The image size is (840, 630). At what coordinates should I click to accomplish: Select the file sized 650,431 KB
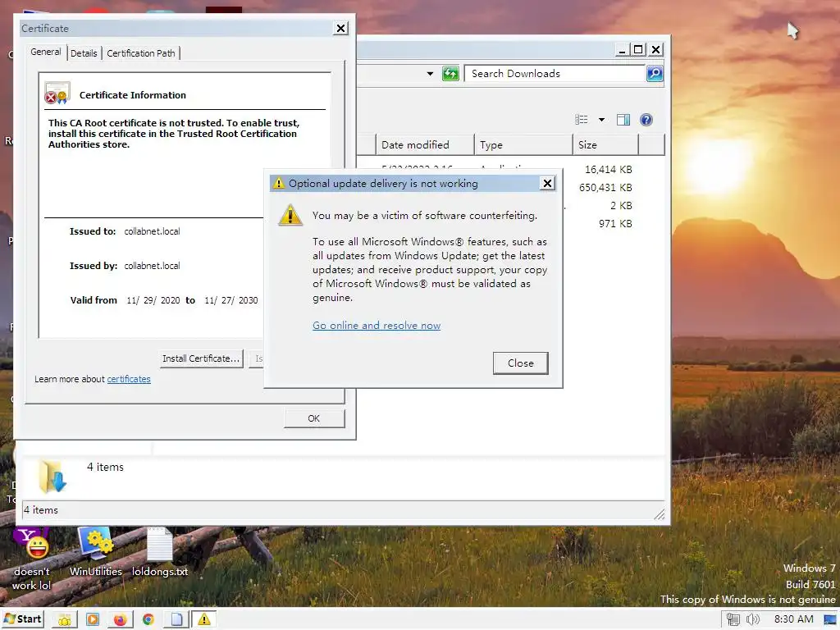[605, 188]
